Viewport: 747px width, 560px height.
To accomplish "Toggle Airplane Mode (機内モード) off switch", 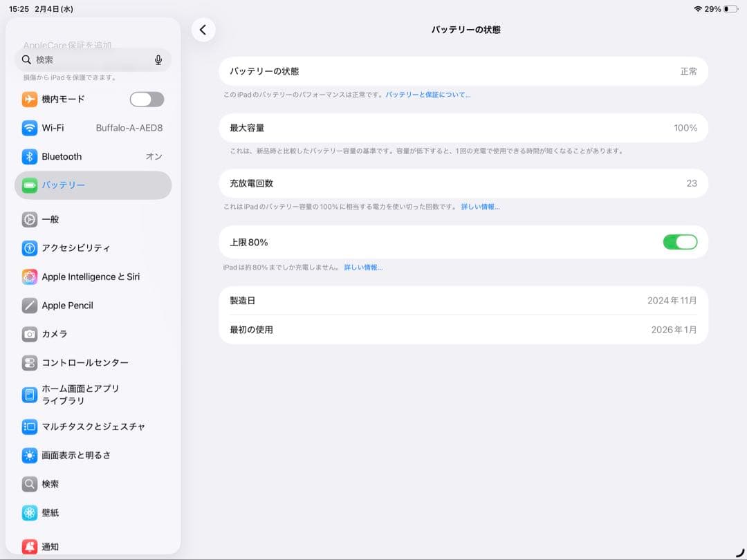I will tap(146, 99).
